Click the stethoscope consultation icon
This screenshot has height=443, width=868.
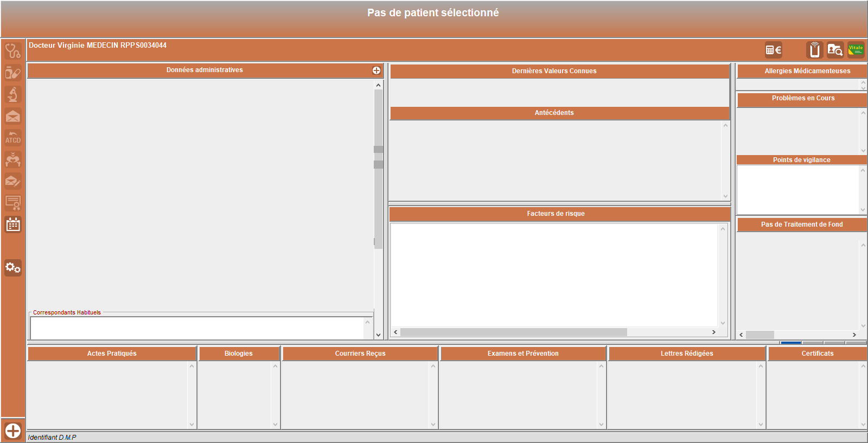point(13,51)
